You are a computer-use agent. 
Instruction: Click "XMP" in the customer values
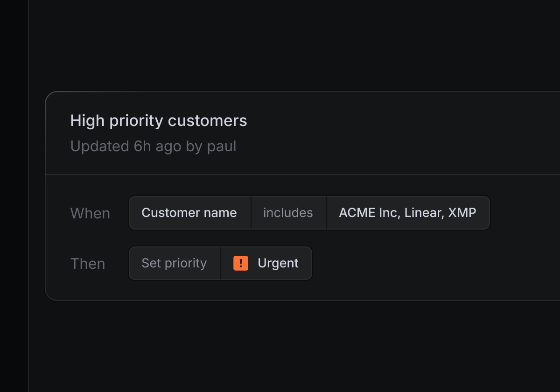[x=462, y=213]
